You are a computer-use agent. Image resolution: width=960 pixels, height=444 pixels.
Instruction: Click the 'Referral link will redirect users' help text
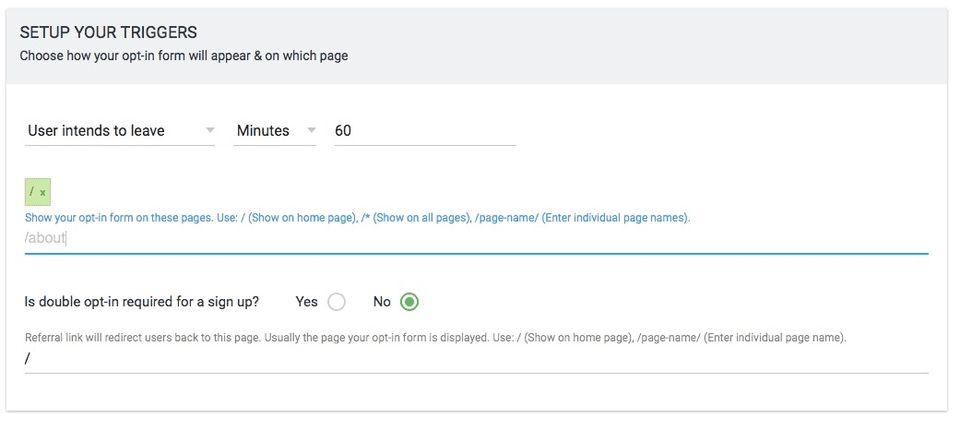pyautogui.click(x=435, y=337)
